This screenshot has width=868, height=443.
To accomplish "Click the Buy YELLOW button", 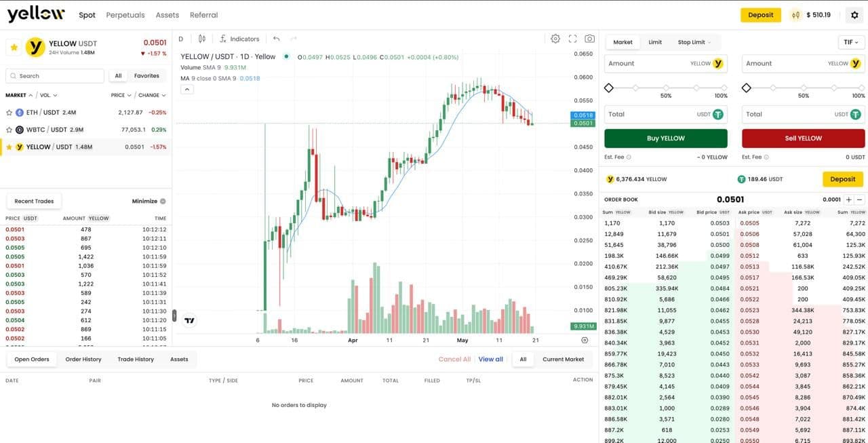I will [x=666, y=138].
